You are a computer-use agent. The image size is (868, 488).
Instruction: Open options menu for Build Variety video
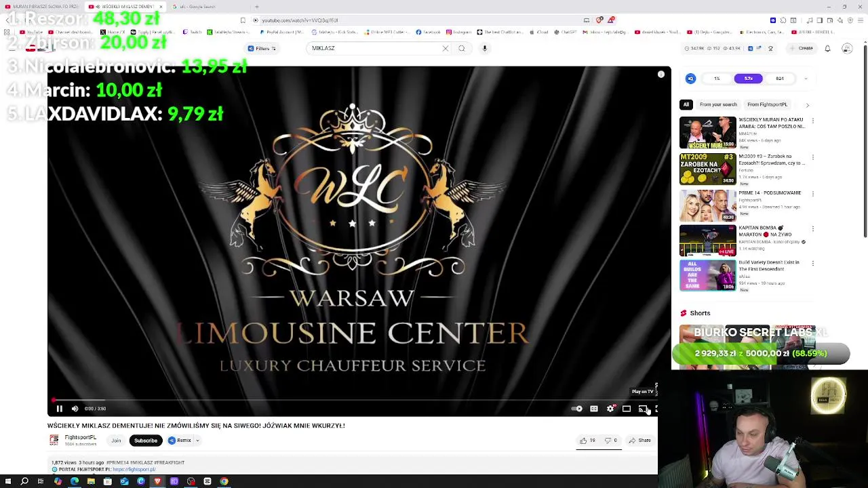pyautogui.click(x=812, y=264)
